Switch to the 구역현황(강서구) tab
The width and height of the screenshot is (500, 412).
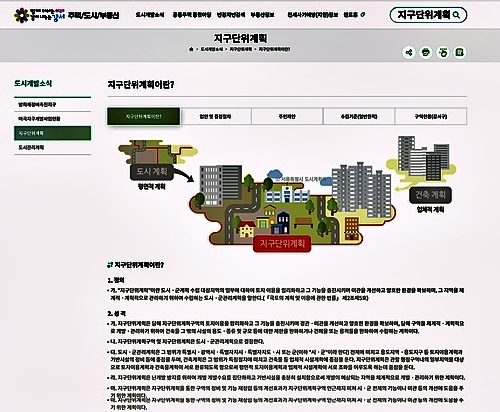point(431,116)
